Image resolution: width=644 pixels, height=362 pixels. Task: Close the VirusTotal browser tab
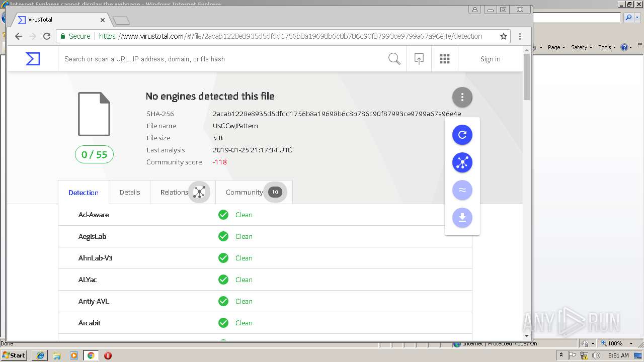point(103,20)
